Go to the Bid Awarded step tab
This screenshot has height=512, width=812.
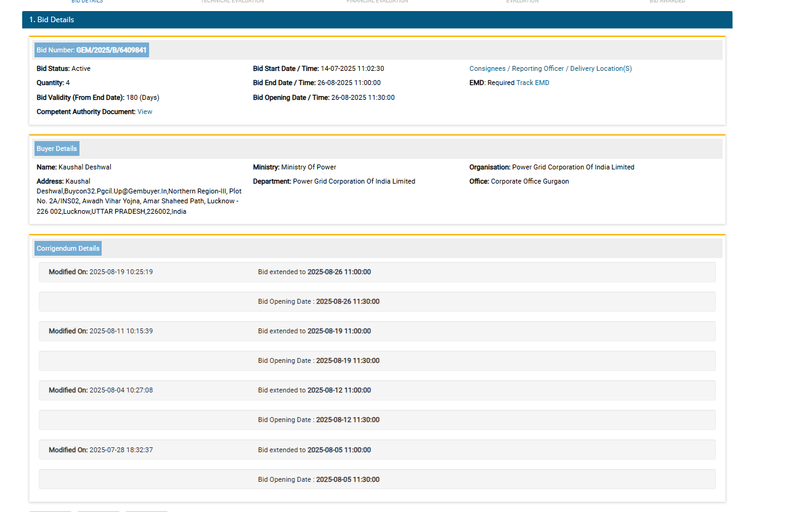[667, 2]
